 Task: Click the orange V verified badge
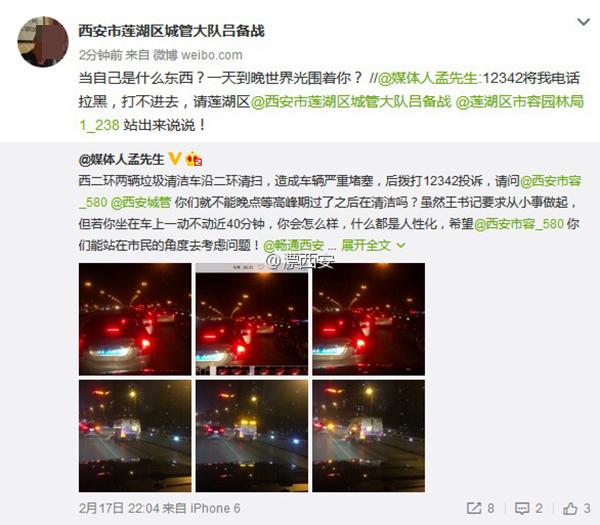[x=175, y=159]
